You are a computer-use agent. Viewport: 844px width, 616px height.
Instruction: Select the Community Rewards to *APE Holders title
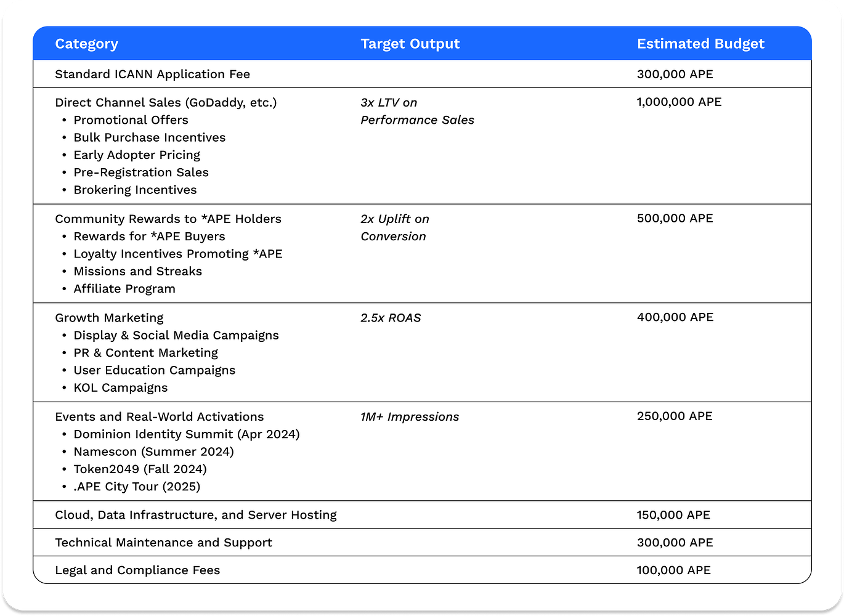[168, 219]
